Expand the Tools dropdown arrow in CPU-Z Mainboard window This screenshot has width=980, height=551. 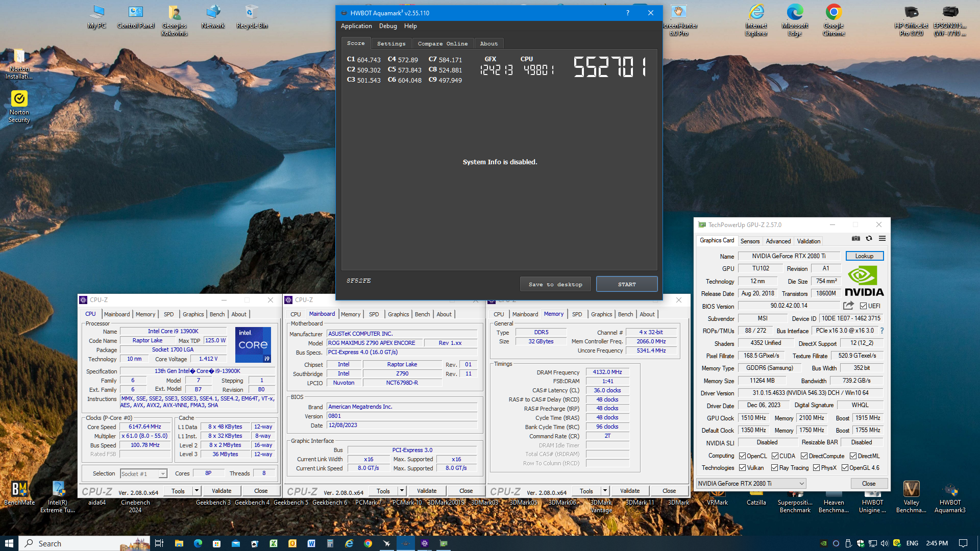tap(402, 491)
